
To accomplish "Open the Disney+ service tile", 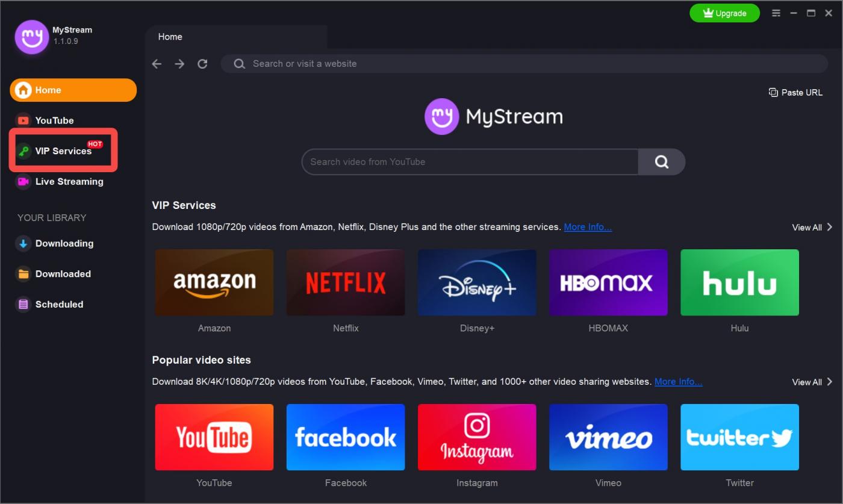I will (477, 282).
